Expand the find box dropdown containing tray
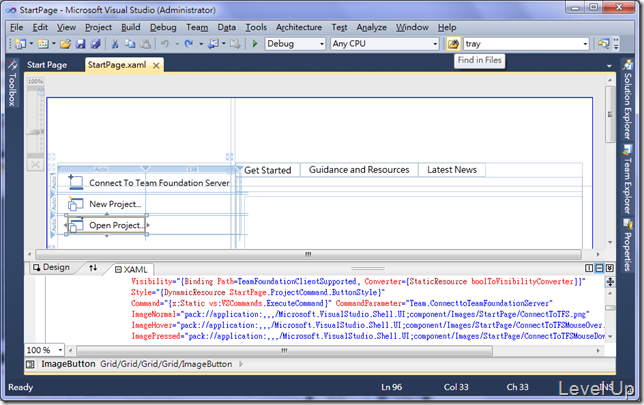Screen dimensions: 644x405 (585, 44)
